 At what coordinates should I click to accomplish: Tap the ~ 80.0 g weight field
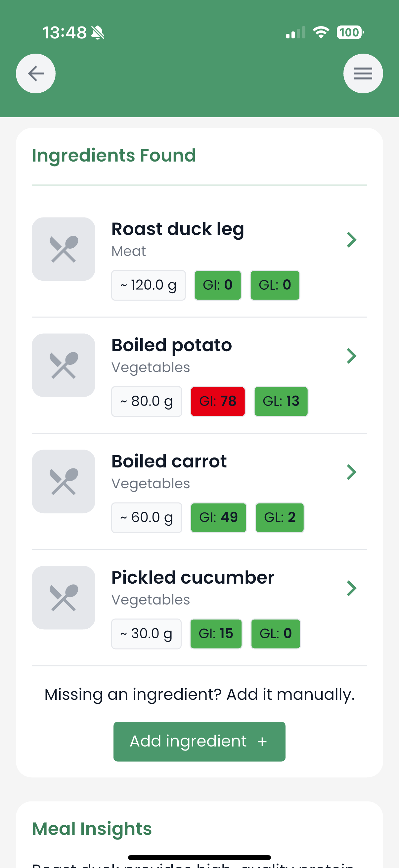tap(147, 401)
